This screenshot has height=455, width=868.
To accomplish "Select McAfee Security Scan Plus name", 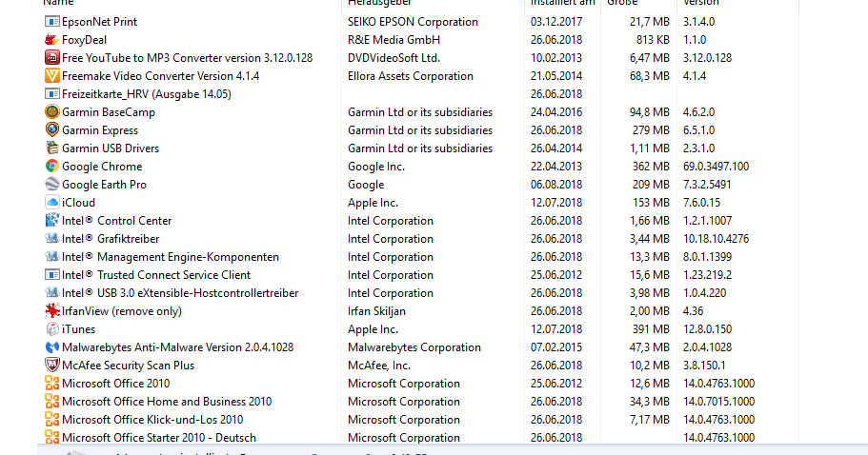I will pos(129,365).
